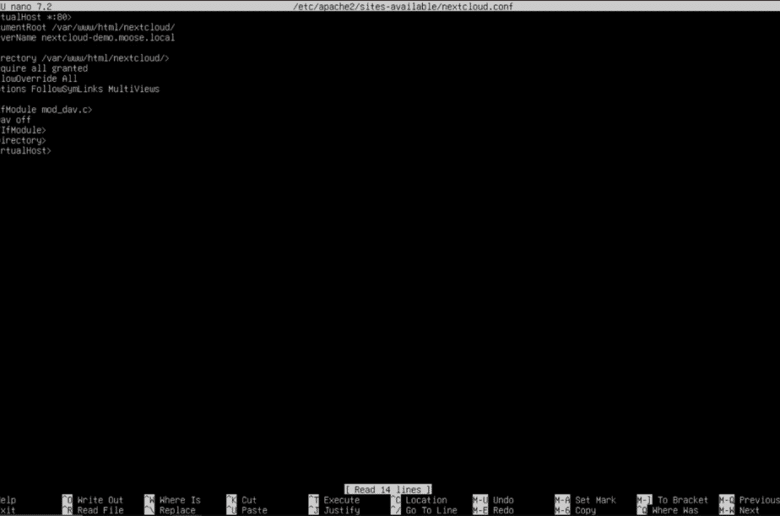Click the Next shortcut label
780x516 pixels.
(749, 511)
